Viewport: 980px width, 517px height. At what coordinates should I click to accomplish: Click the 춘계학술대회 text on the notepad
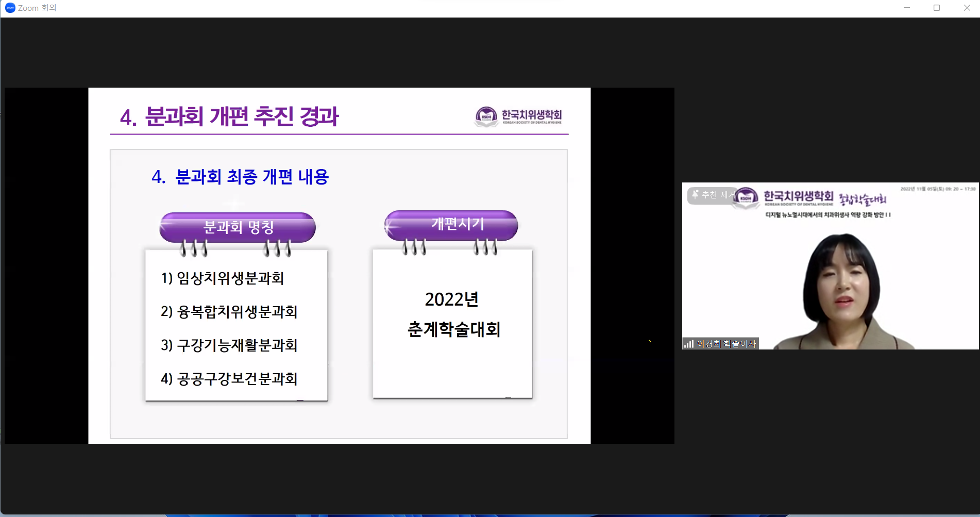coord(453,329)
